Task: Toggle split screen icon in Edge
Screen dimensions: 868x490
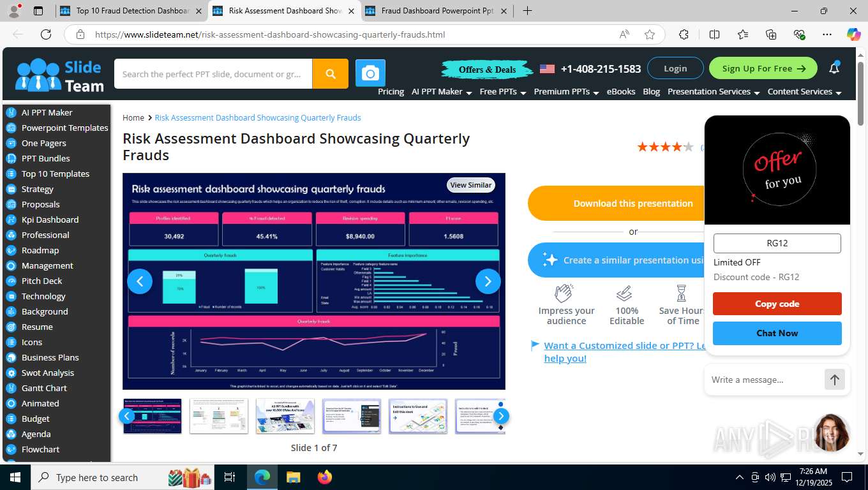Action: 714,34
